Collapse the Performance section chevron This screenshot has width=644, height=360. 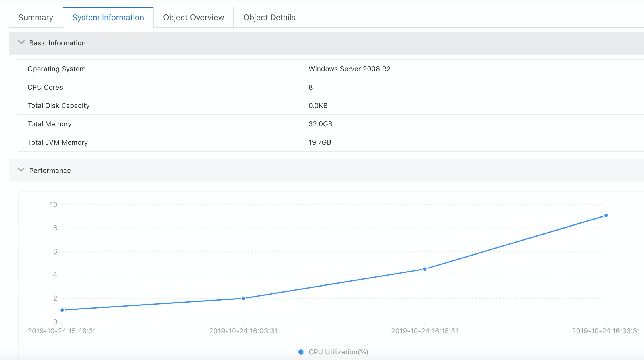tap(21, 170)
